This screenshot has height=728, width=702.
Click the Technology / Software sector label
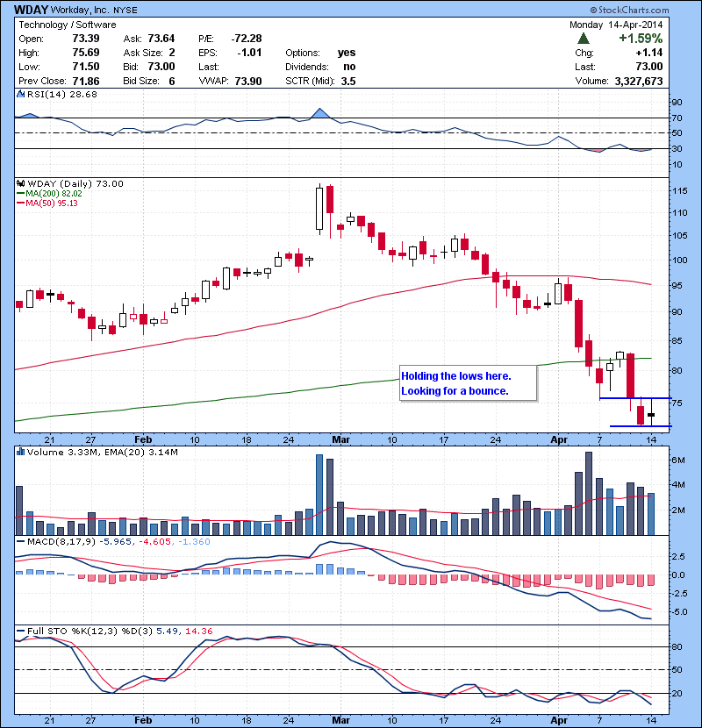click(x=68, y=25)
